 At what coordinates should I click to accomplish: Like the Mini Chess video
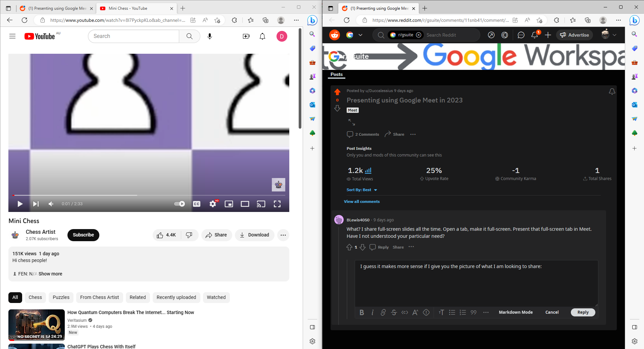point(167,235)
